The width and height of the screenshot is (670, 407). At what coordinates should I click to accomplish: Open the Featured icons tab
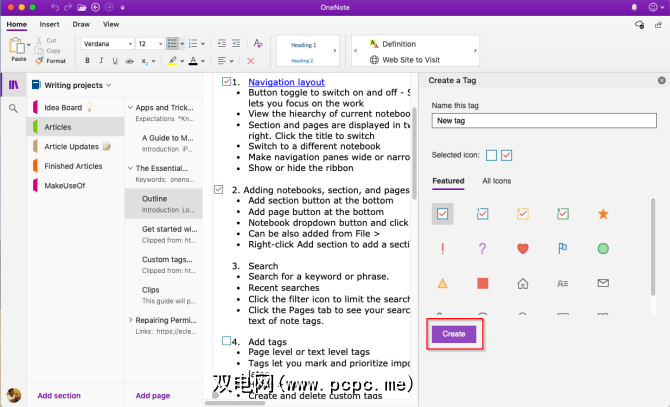coord(448,181)
